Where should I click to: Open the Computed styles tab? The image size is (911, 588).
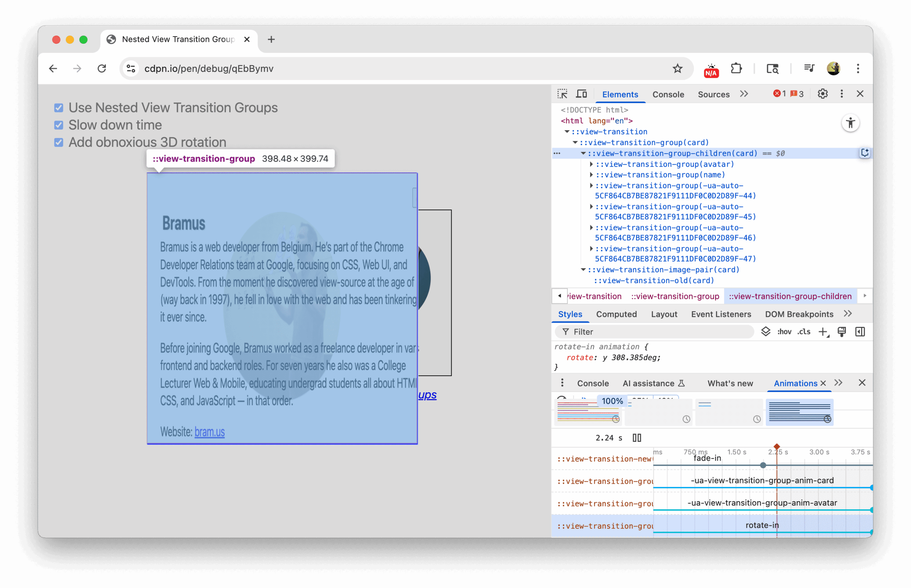coord(616,314)
